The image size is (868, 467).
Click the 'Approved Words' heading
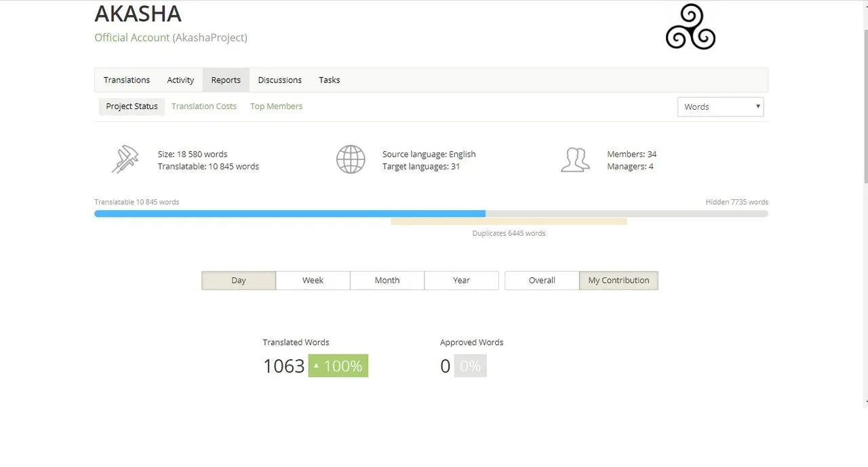tap(472, 342)
